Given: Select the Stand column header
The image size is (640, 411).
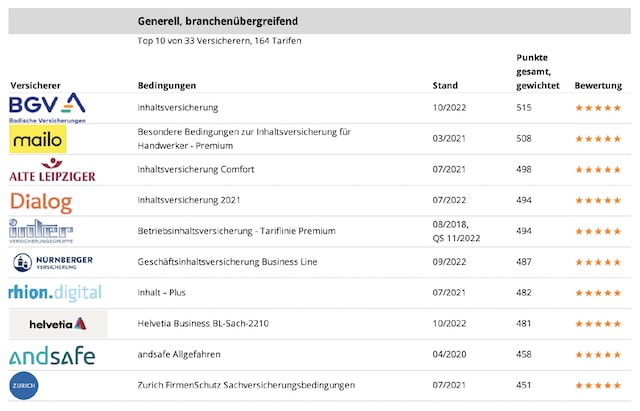Looking at the screenshot, I should [445, 85].
